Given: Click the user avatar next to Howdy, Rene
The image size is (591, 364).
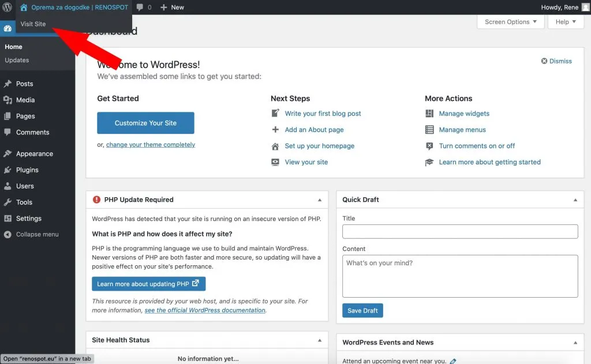Looking at the screenshot, I should [586, 7].
